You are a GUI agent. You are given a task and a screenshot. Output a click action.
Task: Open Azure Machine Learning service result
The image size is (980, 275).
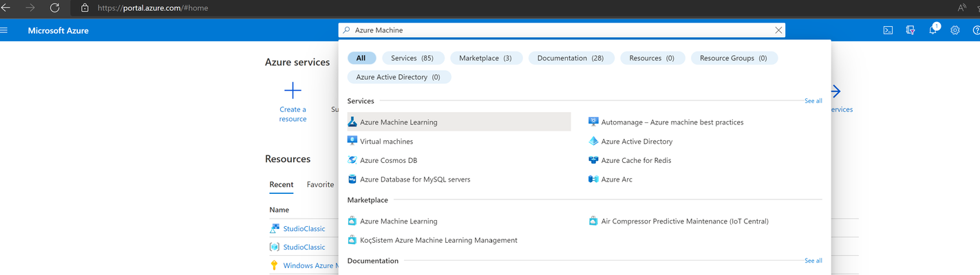click(x=459, y=122)
